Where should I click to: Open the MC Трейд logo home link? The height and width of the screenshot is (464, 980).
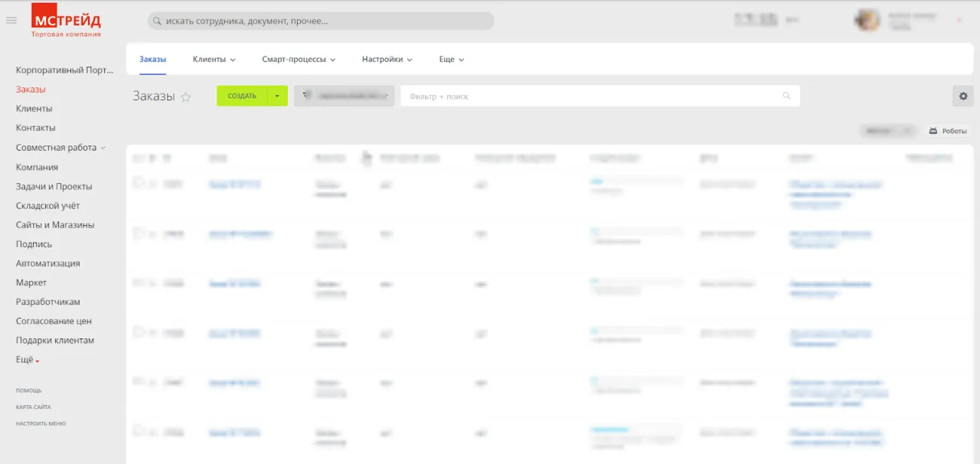[66, 21]
